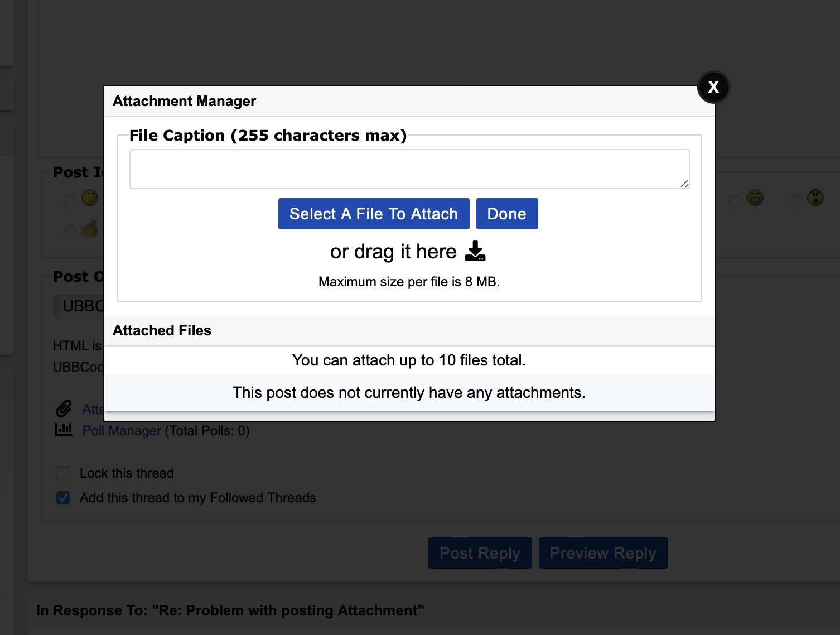
Task: Click the thumbs-up post icon
Action: pyautogui.click(x=90, y=229)
